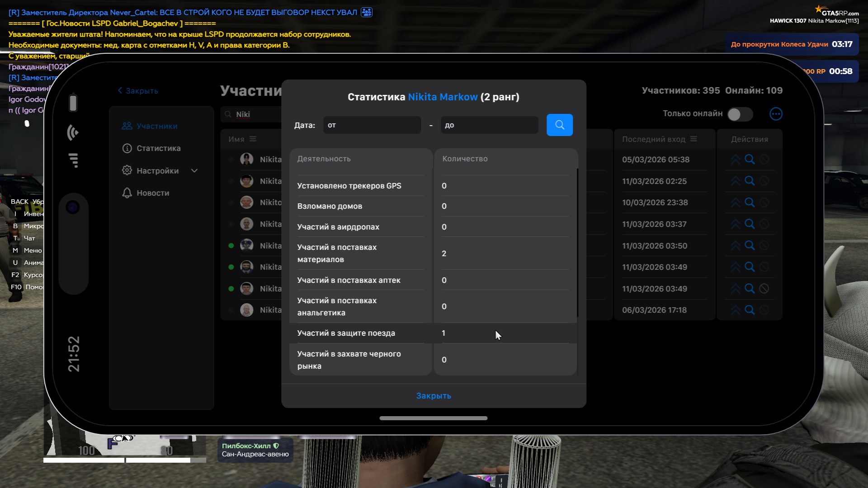Screen dimensions: 868x488
Task: Click promote arrows icon in the 11/03/2026 03:50 row
Action: click(x=736, y=246)
